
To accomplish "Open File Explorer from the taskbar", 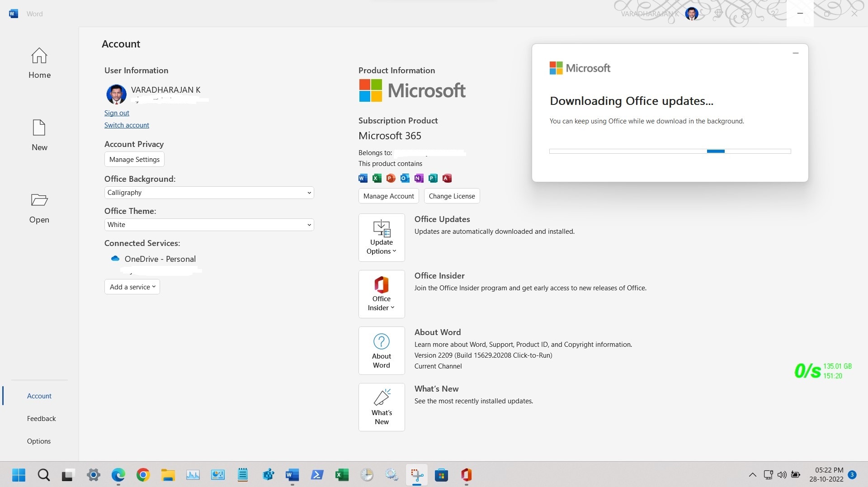I will (168, 475).
